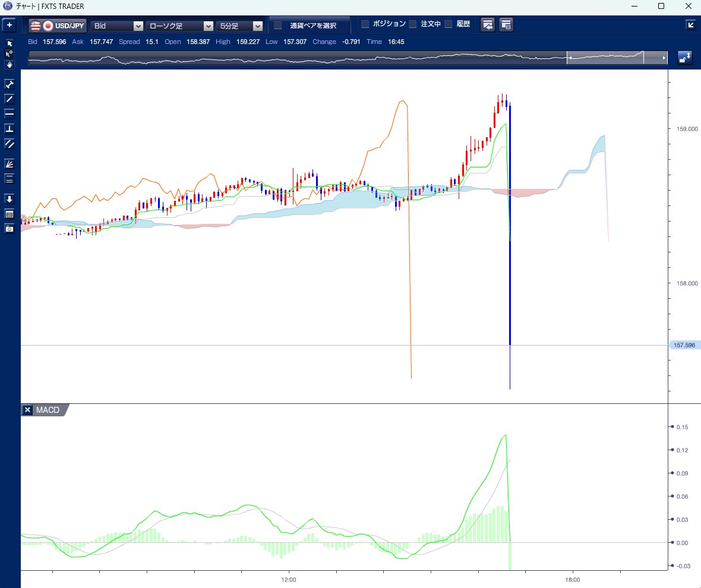
Task: Select the MACD panel tab label
Action: (x=48, y=410)
